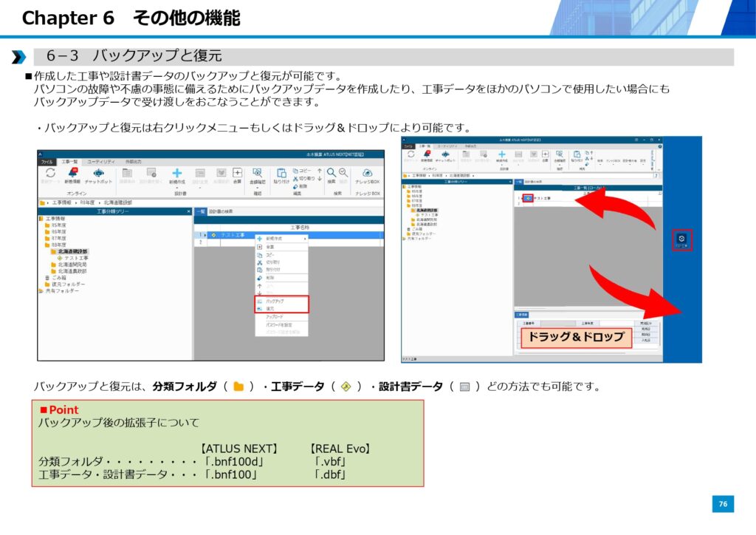Click the 貼り付け clipboard icon in left ribbon
The width and height of the screenshot is (756, 535).
point(281,173)
